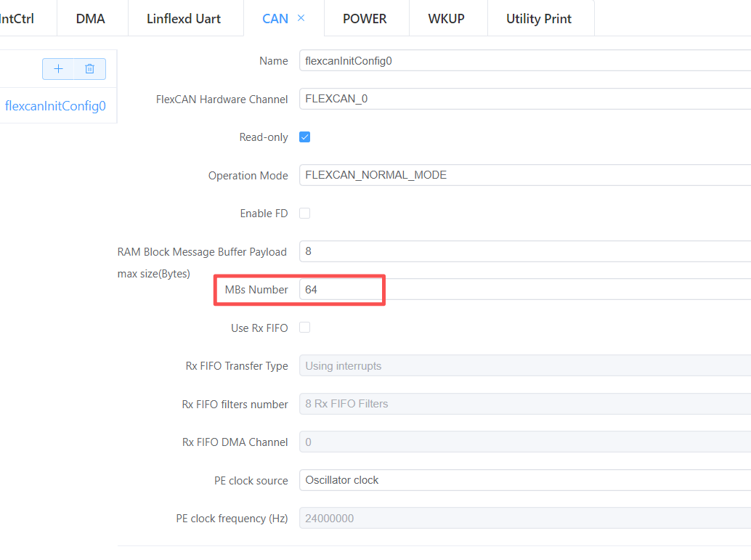Go to the WKUP tab
Screen dimensions: 751x560
pos(446,19)
